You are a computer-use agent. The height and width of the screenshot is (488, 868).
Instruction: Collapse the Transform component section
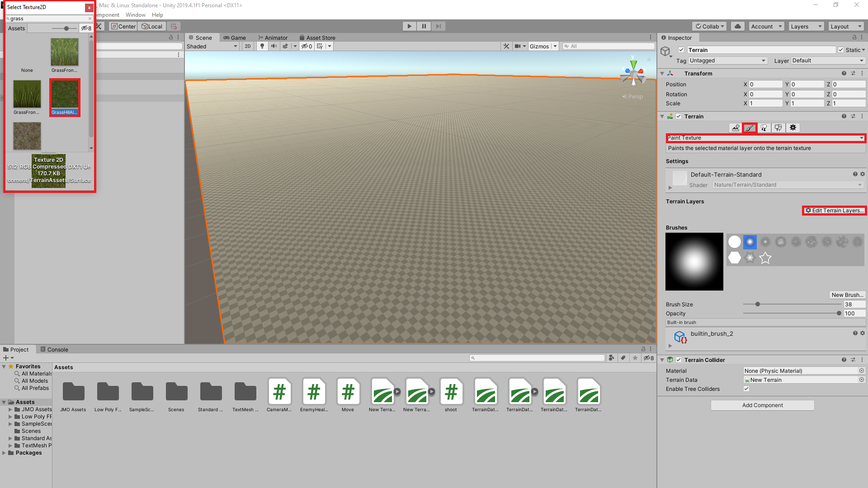point(662,73)
